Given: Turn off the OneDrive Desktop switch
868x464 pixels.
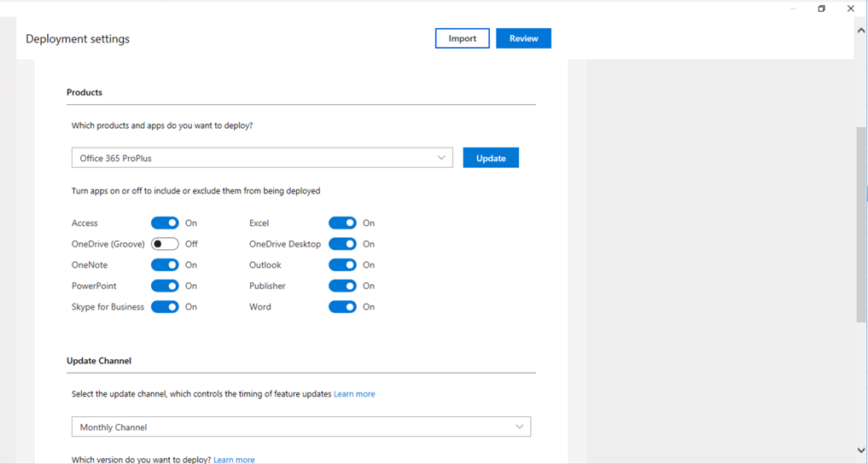Looking at the screenshot, I should tap(342, 244).
